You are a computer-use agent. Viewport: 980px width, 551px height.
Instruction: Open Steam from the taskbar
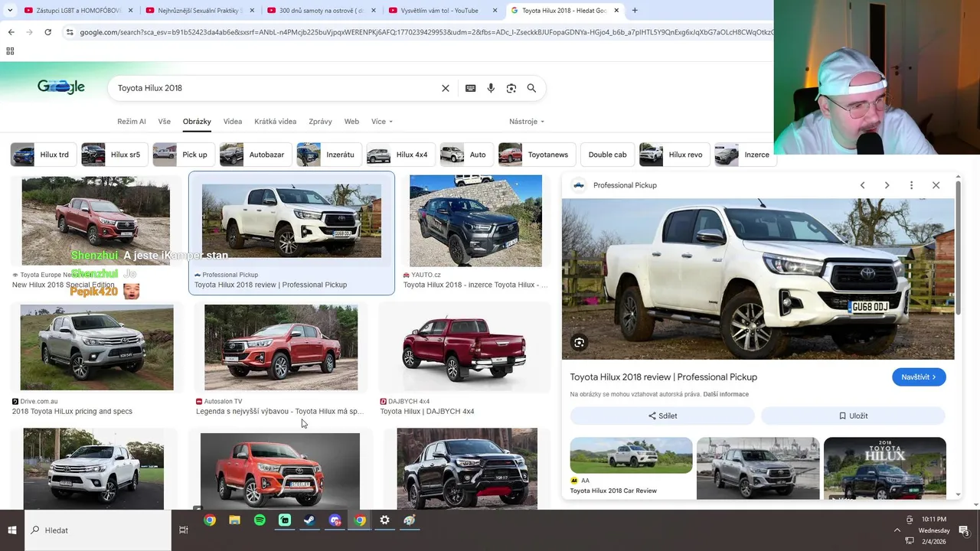point(309,520)
